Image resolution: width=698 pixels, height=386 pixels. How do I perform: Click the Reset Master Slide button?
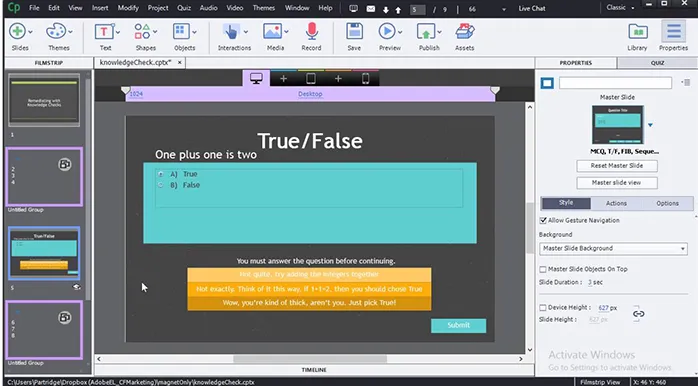pyautogui.click(x=617, y=166)
